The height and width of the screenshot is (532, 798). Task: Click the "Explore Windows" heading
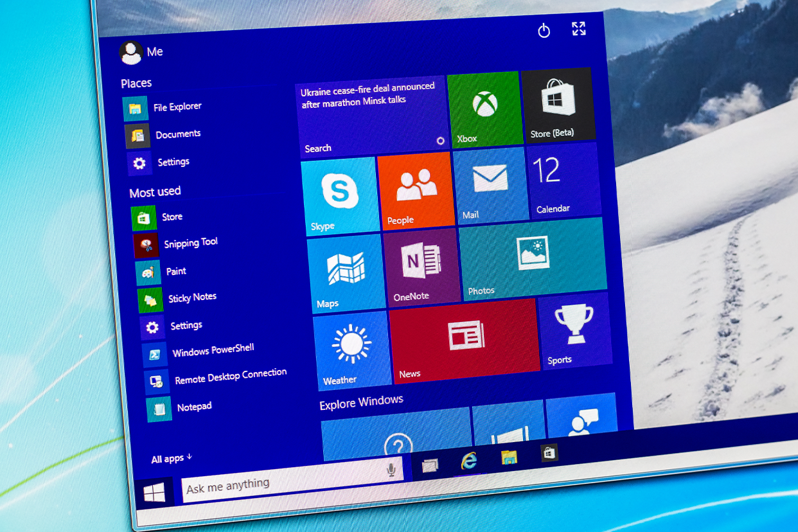(362, 402)
